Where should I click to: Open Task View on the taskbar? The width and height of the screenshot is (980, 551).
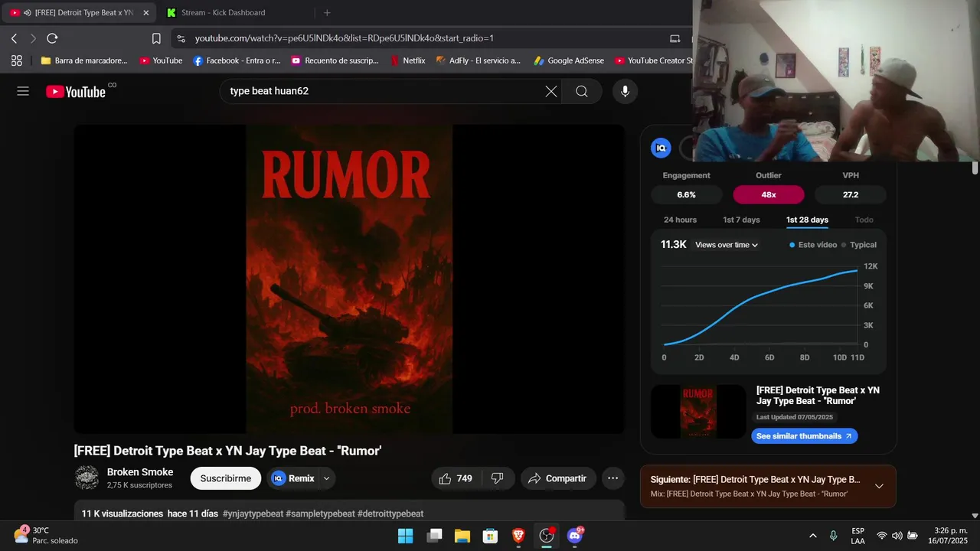[434, 536]
